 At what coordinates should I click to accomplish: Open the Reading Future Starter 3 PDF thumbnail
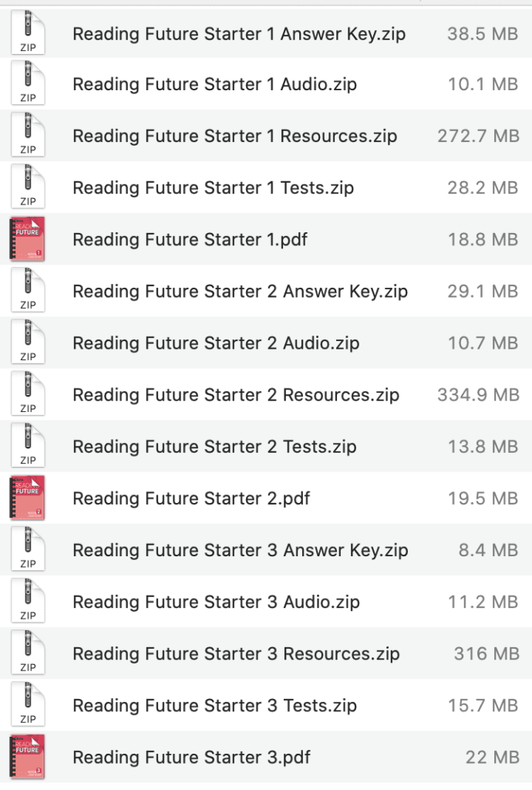click(27, 757)
